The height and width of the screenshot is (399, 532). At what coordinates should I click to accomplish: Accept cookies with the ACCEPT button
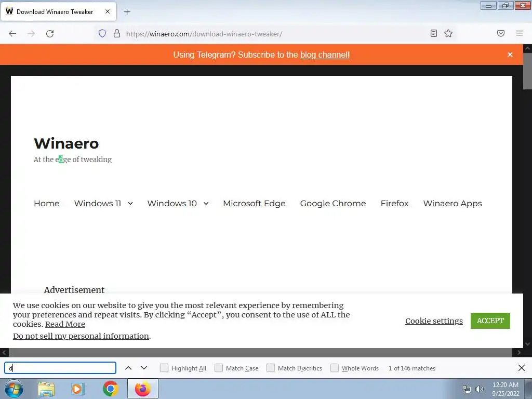click(490, 321)
